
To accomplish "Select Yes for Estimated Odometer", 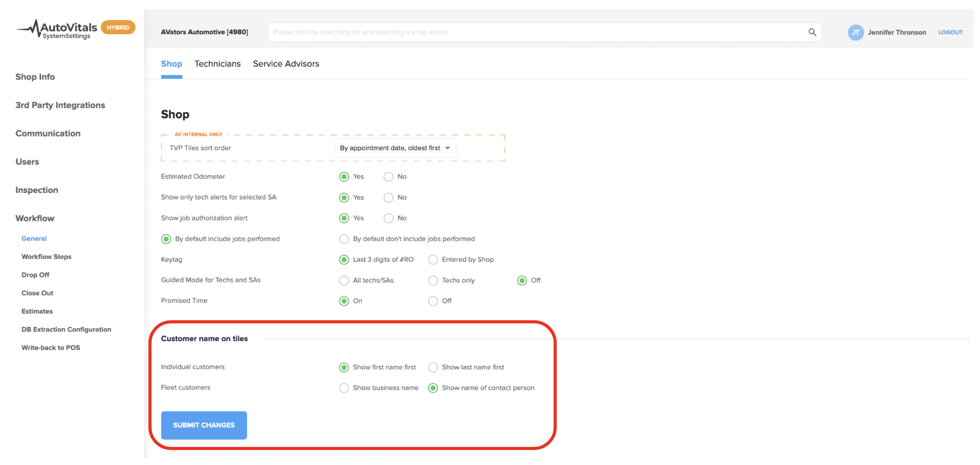I will coord(344,177).
